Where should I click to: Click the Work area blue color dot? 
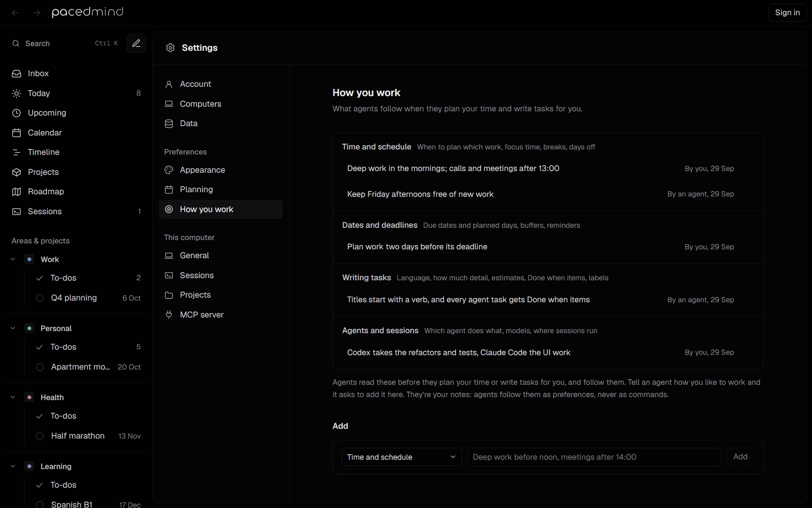tap(29, 259)
